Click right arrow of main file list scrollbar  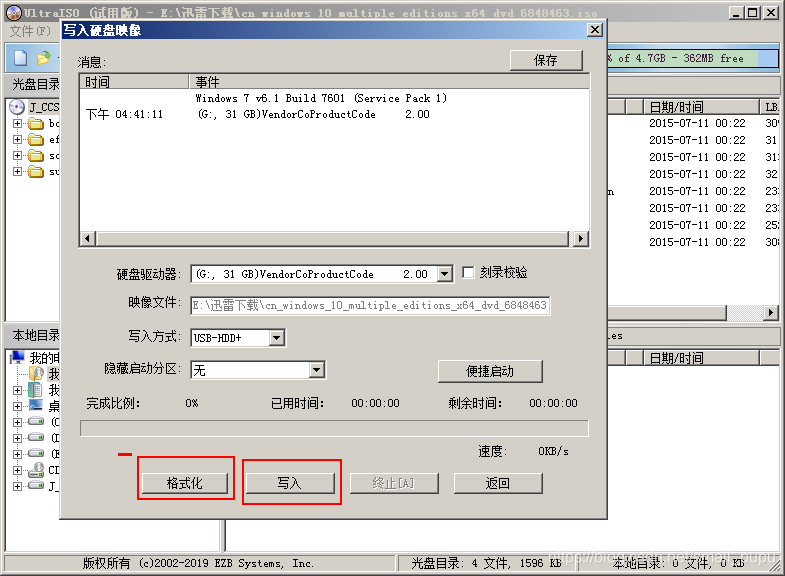(x=771, y=313)
